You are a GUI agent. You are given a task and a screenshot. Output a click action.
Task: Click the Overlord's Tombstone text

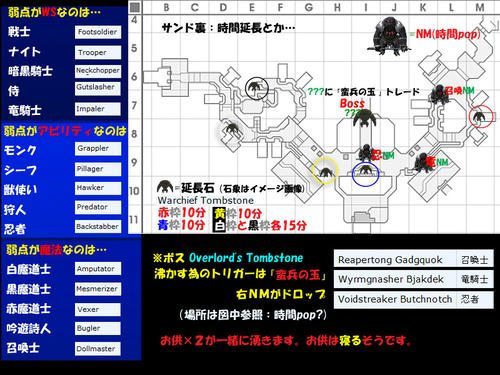point(246,258)
